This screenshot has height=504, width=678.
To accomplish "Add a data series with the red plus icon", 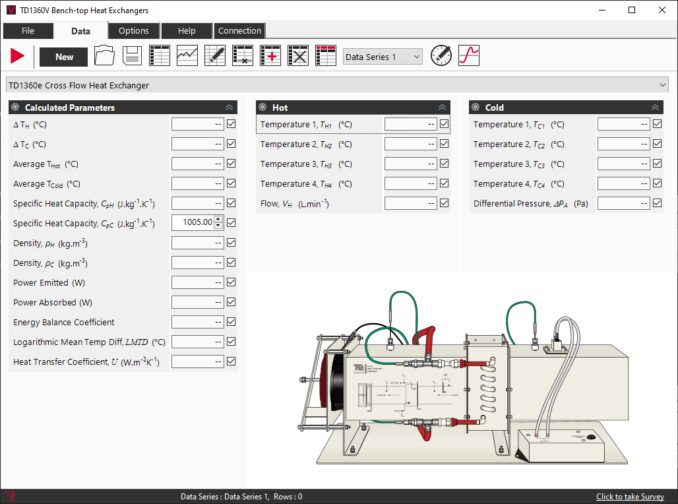I will [x=270, y=56].
